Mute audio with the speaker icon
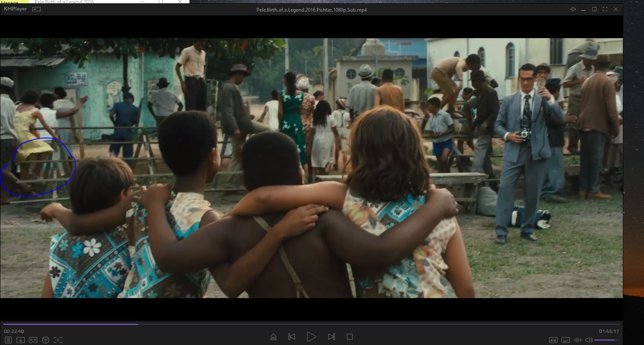Image resolution: width=644 pixels, height=345 pixels. (x=588, y=340)
